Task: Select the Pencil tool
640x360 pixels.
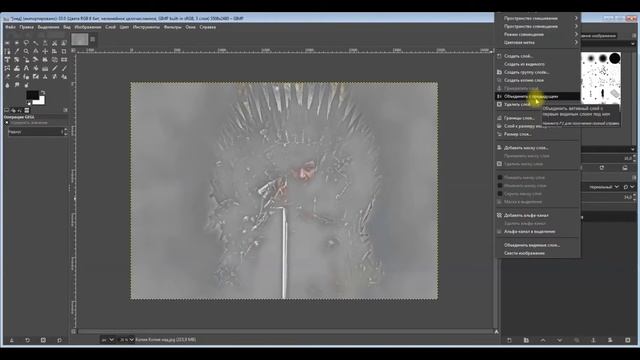Action: tap(54, 68)
